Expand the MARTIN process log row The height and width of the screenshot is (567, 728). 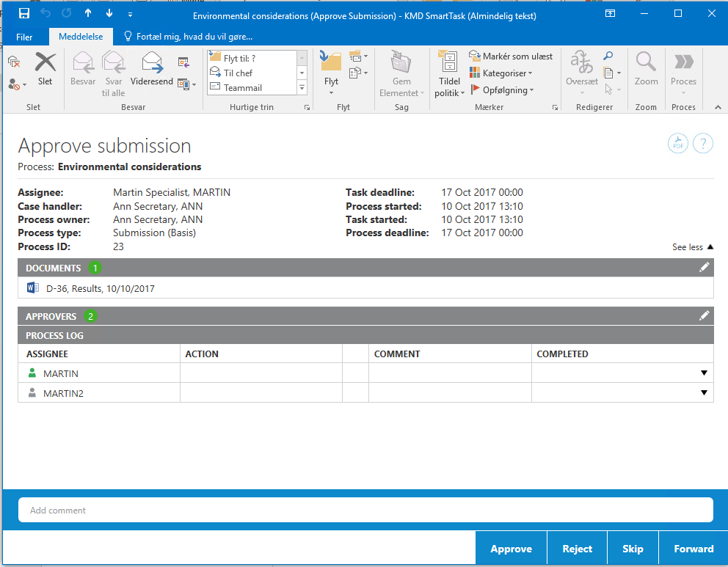tap(704, 373)
